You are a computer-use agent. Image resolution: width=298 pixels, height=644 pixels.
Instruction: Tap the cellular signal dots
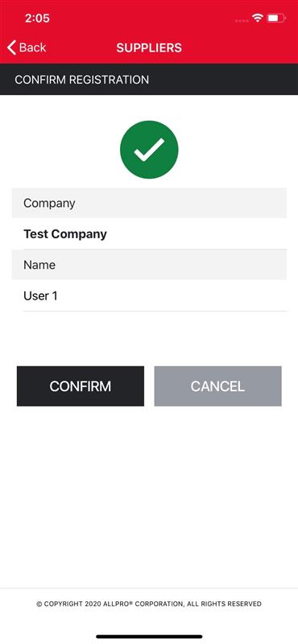pos(242,20)
